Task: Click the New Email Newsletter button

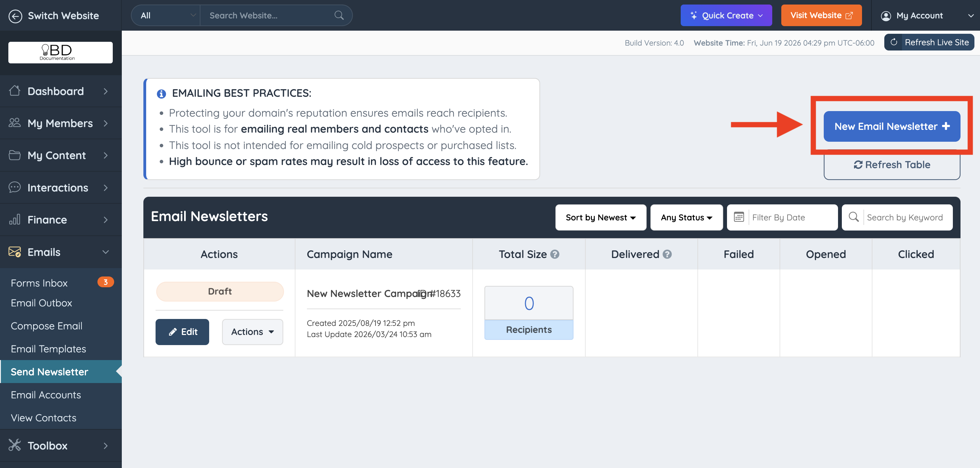Action: pos(891,126)
